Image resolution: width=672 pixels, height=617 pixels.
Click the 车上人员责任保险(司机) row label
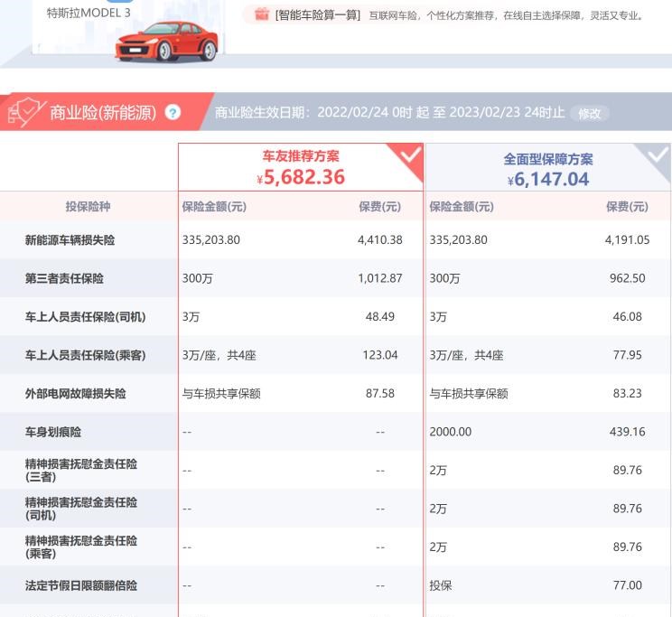click(85, 317)
